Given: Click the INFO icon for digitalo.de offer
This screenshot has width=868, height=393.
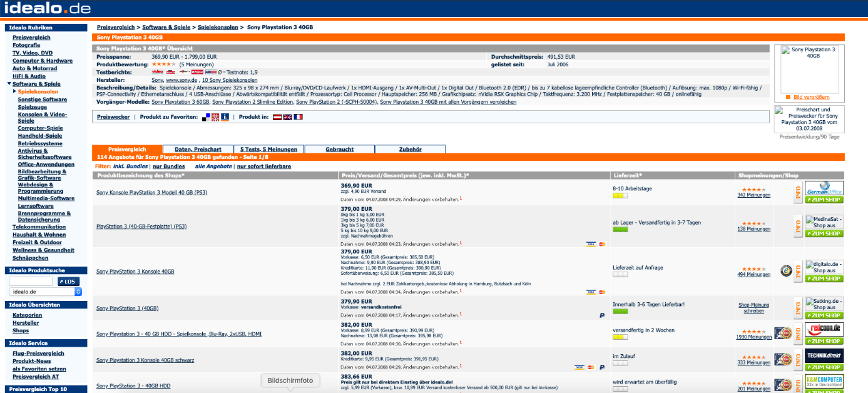Looking at the screenshot, I should (x=797, y=271).
